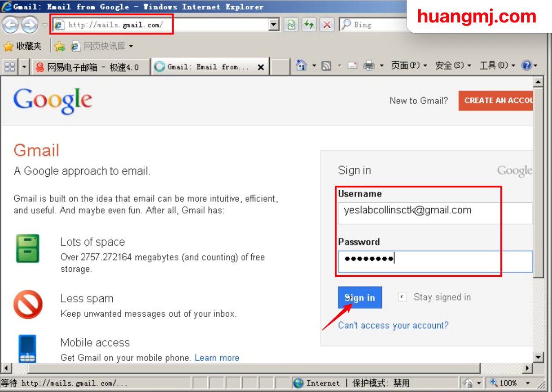Screen dimensions: 552x392
Task: Click the Internet zone globe icon
Action: point(298,383)
